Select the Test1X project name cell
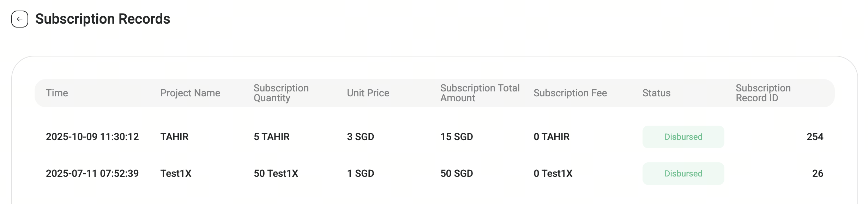This screenshot has height=204, width=868. tap(176, 174)
